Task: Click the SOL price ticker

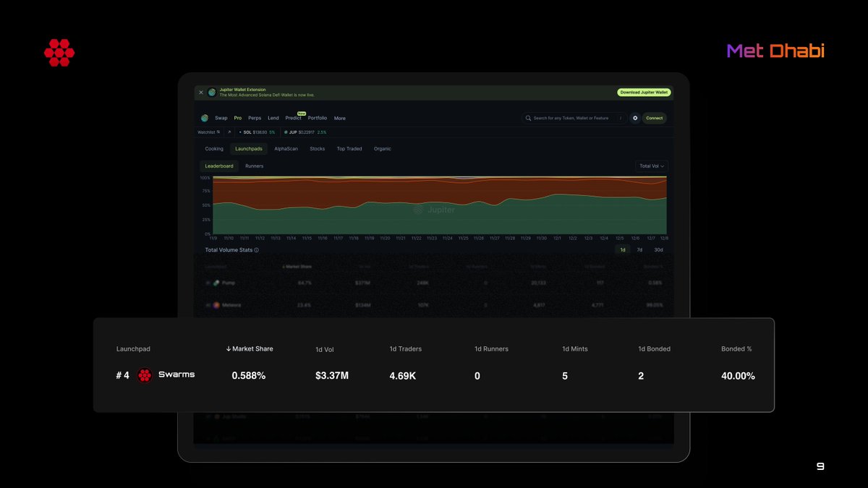Action: tap(257, 132)
